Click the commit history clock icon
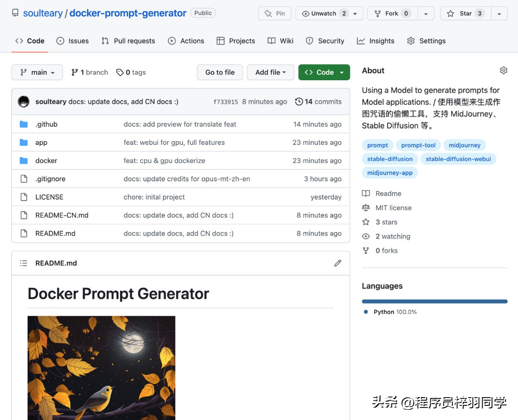 299,102
